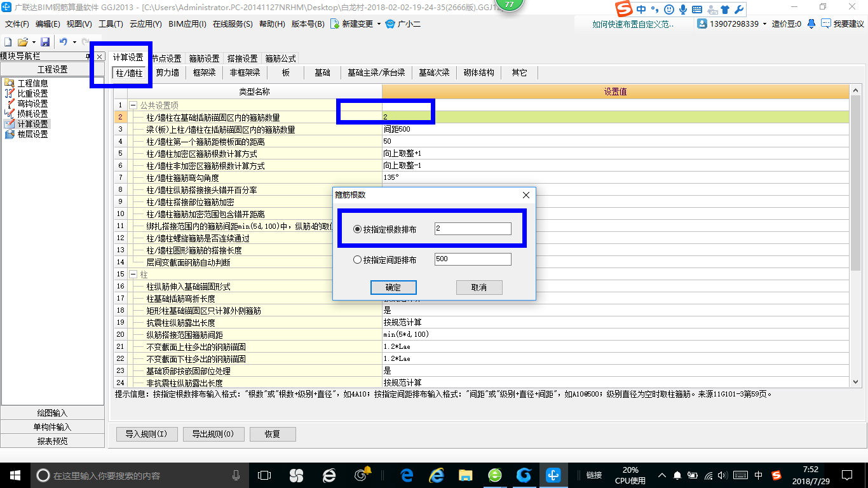868x488 pixels.
Task: Click the Open folder toolbar icon
Action: [22, 42]
